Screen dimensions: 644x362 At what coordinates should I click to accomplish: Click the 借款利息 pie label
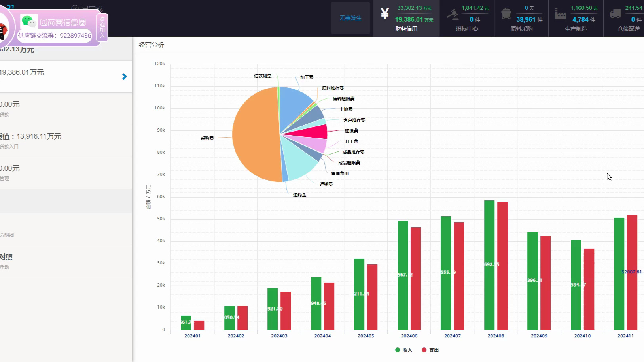pos(263,76)
